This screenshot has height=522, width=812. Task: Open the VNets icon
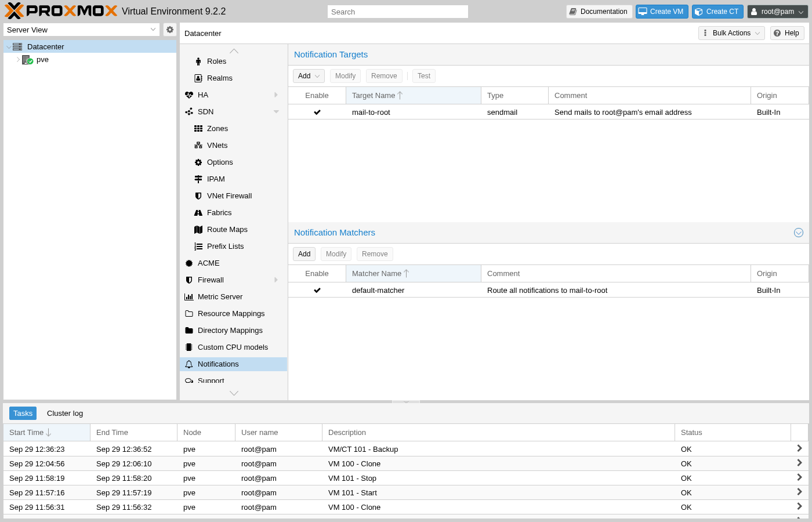tap(198, 146)
